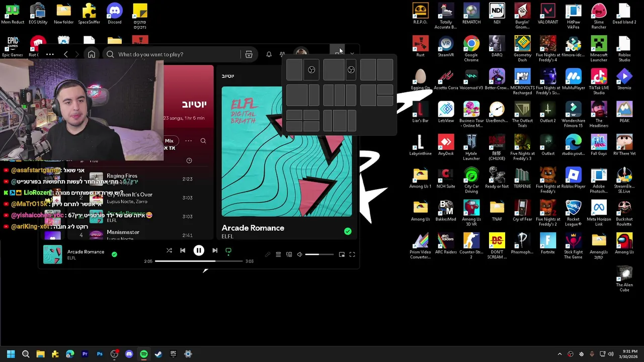Open Spotify friend activity icon

[x=282, y=54]
